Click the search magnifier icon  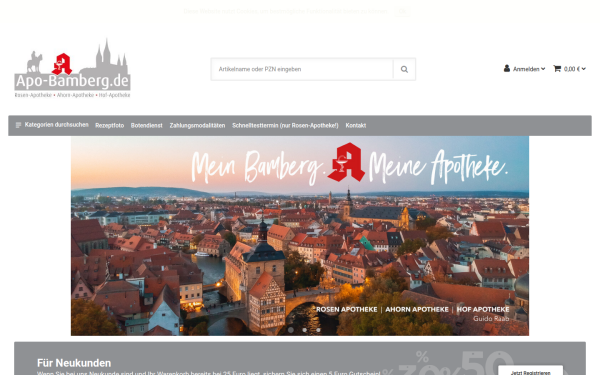(404, 69)
